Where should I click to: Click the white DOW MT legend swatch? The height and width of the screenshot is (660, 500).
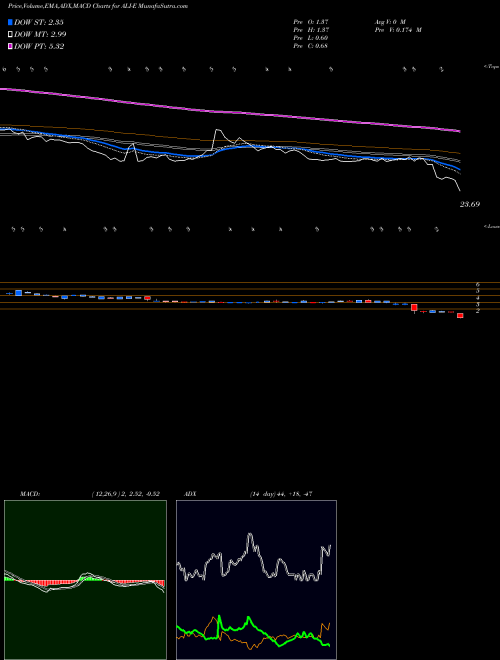point(10,35)
